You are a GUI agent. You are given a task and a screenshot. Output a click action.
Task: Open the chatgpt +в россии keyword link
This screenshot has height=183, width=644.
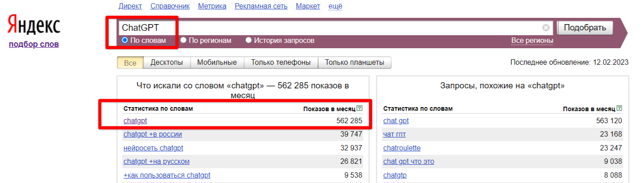pyautogui.click(x=152, y=134)
